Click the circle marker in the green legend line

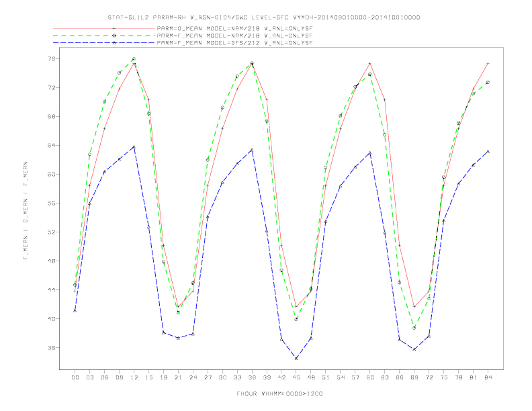[114, 36]
